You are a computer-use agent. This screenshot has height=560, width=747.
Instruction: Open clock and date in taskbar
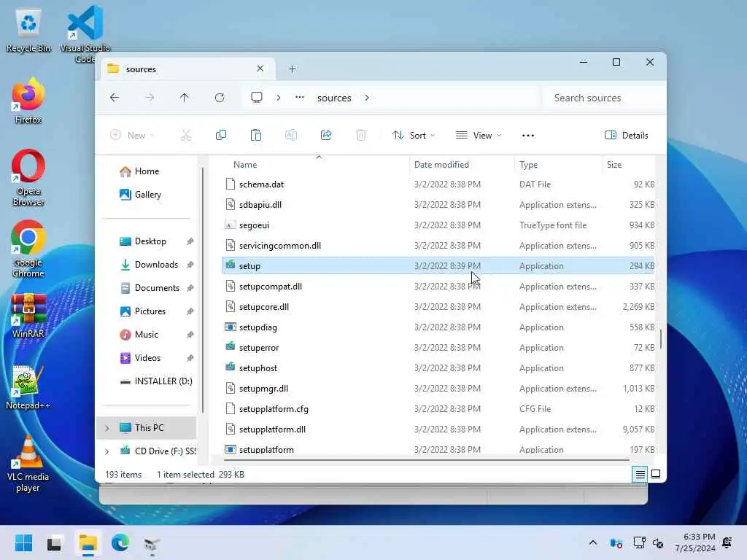pos(694,542)
